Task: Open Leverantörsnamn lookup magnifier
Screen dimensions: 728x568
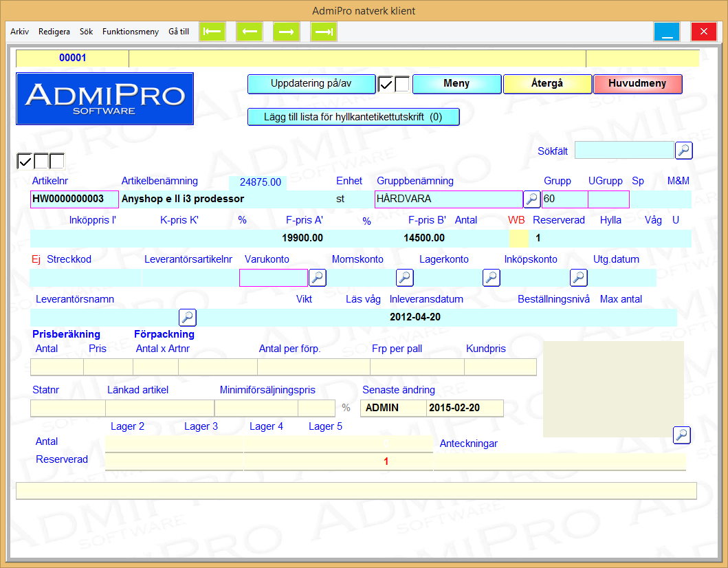Action: point(187,318)
